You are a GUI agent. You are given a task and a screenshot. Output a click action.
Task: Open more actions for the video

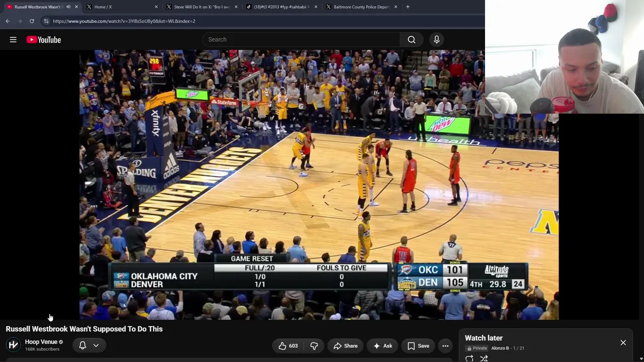[445, 346]
